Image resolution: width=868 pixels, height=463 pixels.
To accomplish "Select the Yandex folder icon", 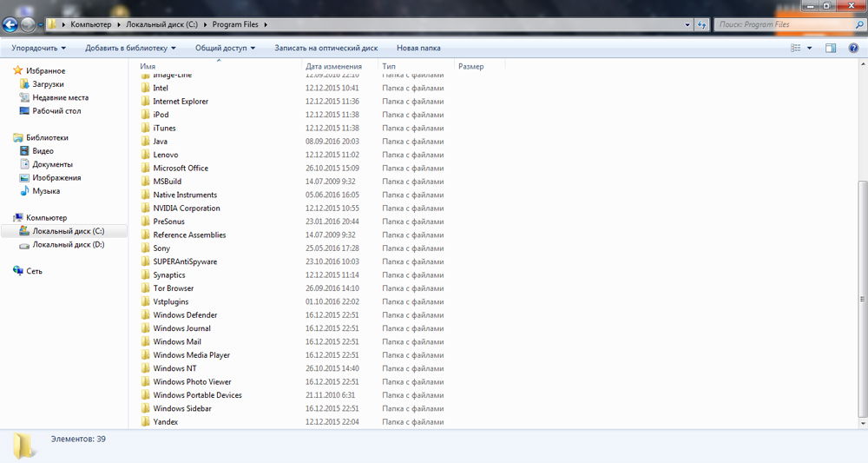I will (146, 422).
